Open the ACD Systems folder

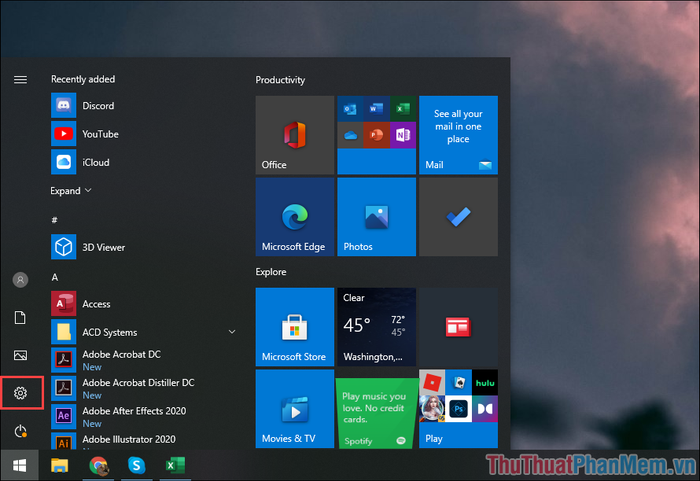click(143, 332)
